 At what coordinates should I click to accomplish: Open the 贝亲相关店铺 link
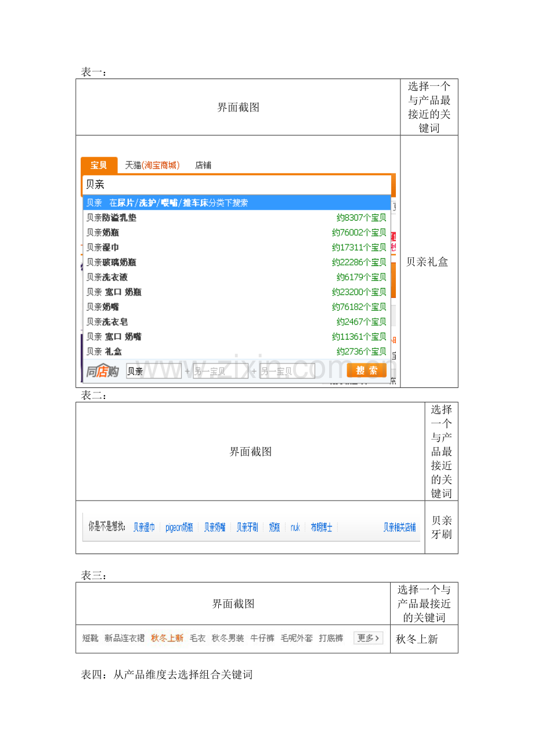coord(399,527)
